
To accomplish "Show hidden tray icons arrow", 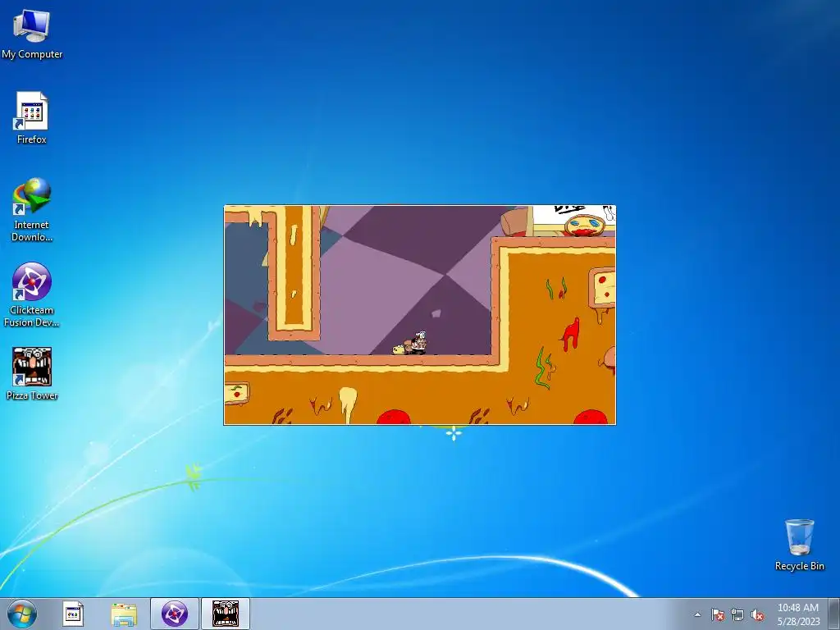I will coord(697,614).
